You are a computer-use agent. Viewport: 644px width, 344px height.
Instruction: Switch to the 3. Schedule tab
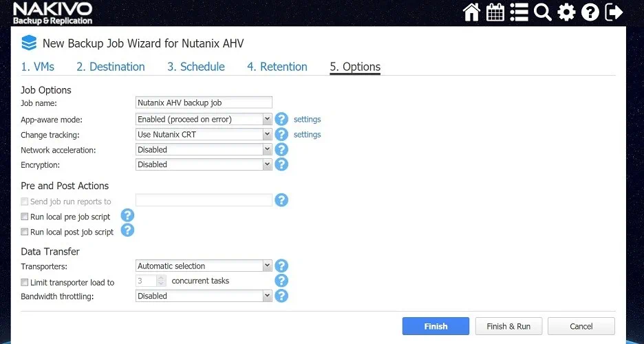pos(196,67)
